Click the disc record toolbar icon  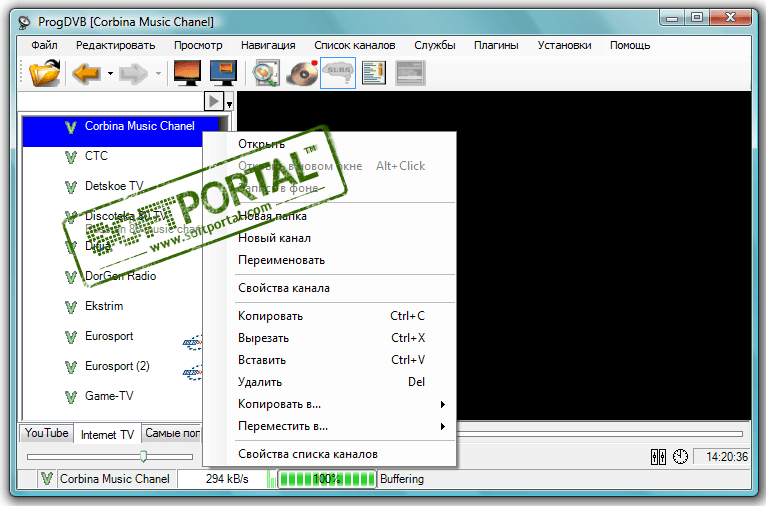(302, 73)
